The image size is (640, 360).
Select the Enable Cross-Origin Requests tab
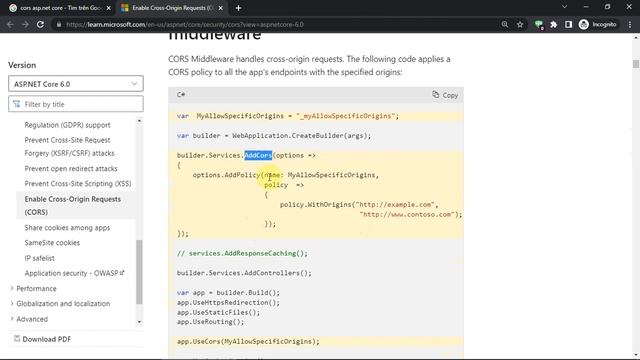coord(172,8)
